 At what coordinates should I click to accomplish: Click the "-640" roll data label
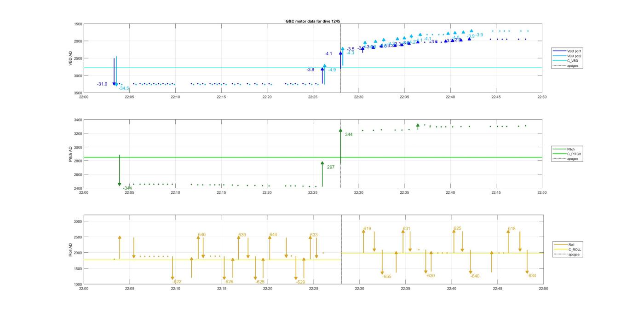pos(475,276)
